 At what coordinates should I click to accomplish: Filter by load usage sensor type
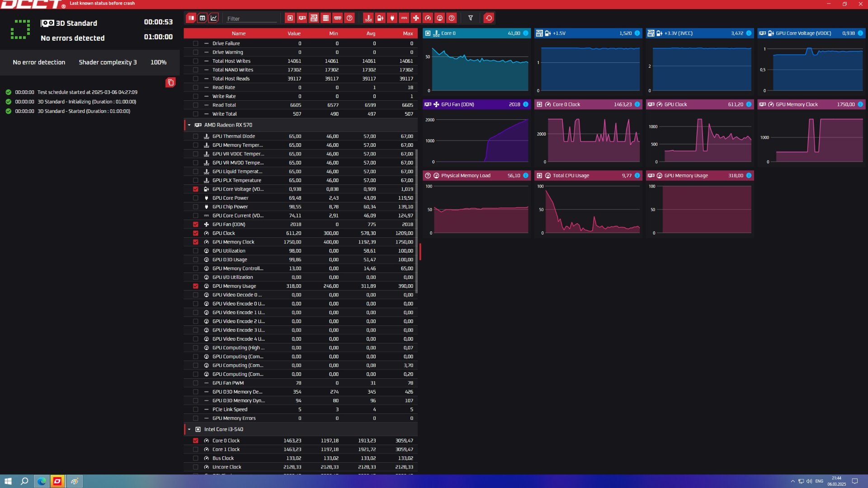(x=439, y=18)
